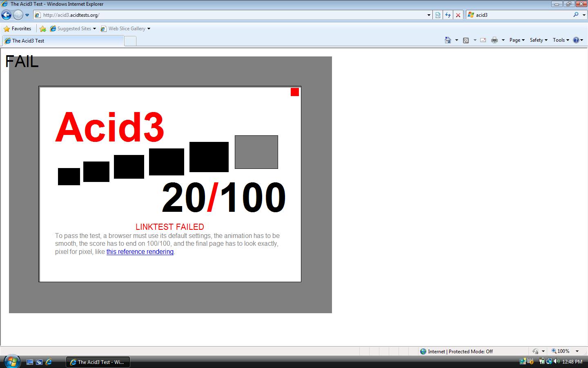This screenshot has width=588, height=368.
Task: Open the Windows Start orb
Action: point(11,362)
